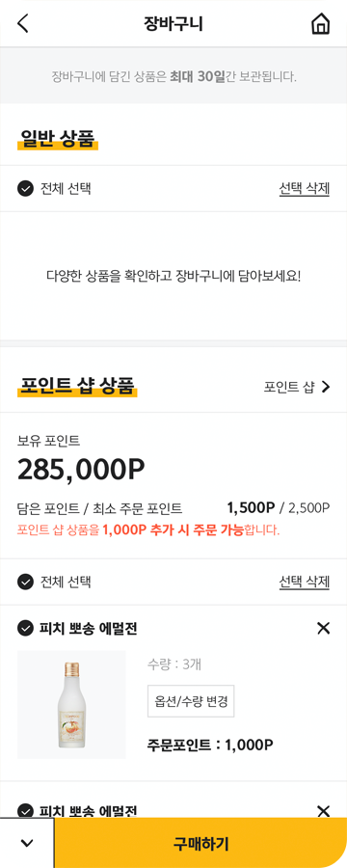Uncheck the first 피치 뽀송 에멀전 item checkbox

[25, 628]
